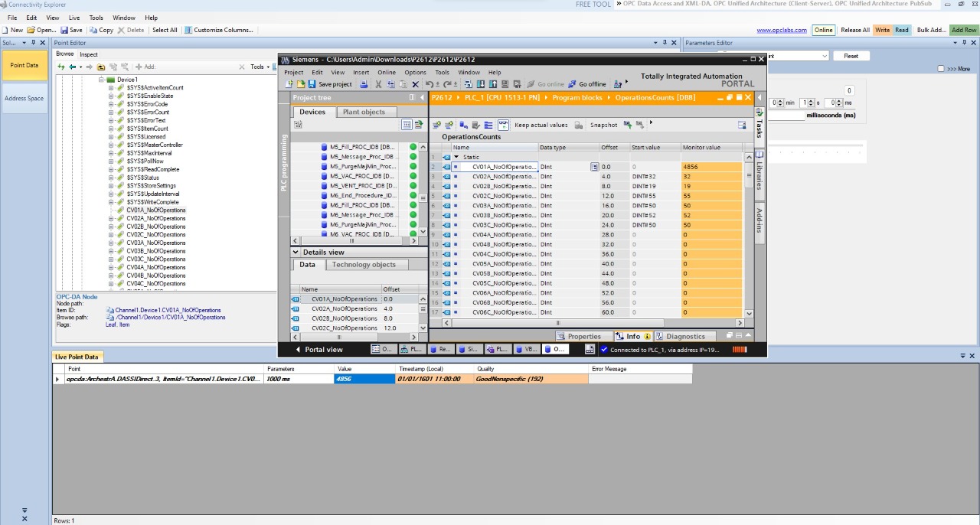Click the Address Space sidebar button

click(24, 99)
